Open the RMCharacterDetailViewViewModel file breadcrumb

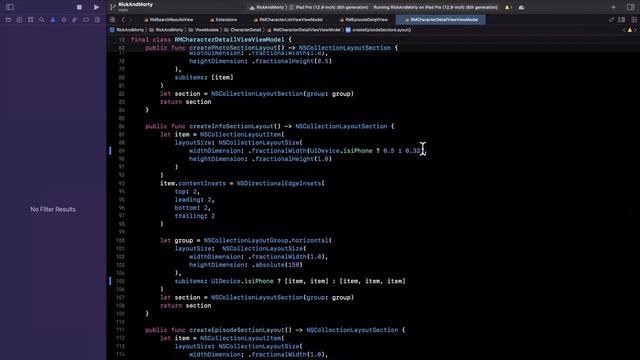303,30
